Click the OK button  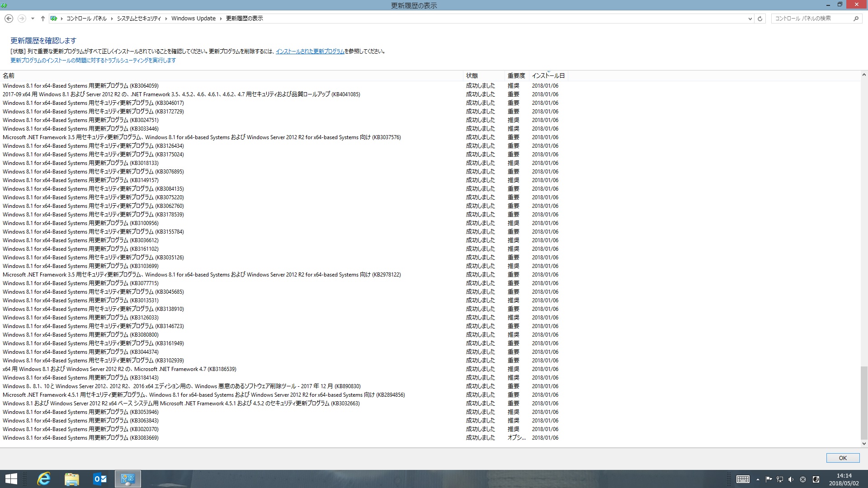coord(843,458)
